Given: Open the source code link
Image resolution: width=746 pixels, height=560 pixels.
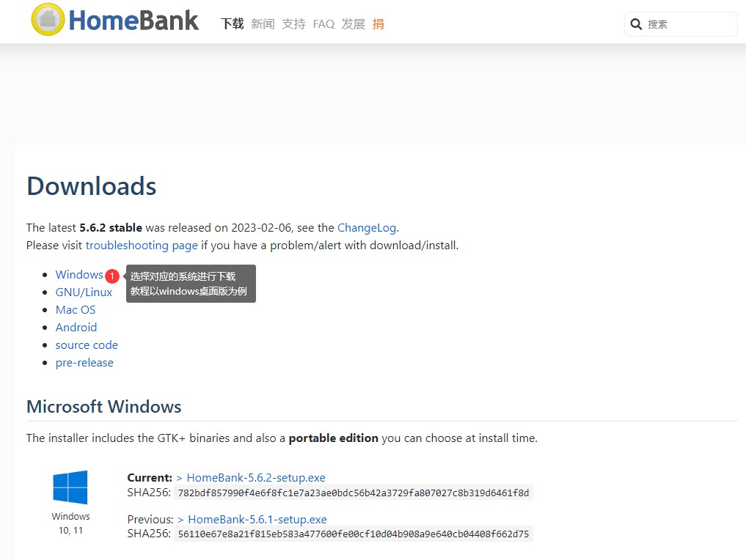Looking at the screenshot, I should pos(87,345).
